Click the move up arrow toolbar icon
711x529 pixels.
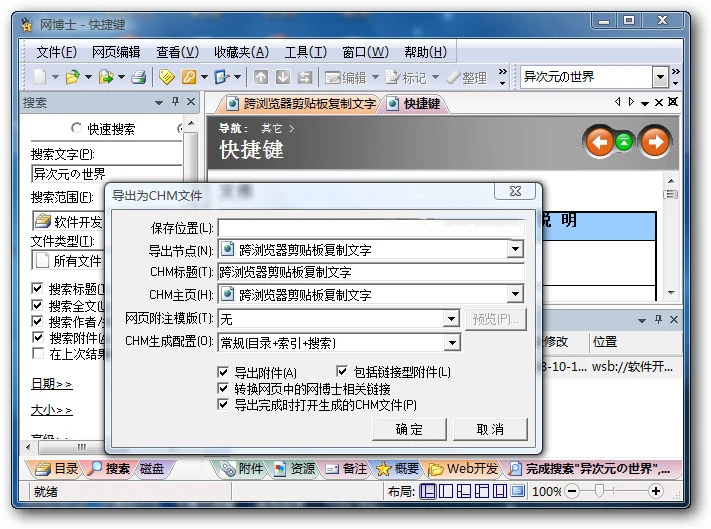point(261,77)
